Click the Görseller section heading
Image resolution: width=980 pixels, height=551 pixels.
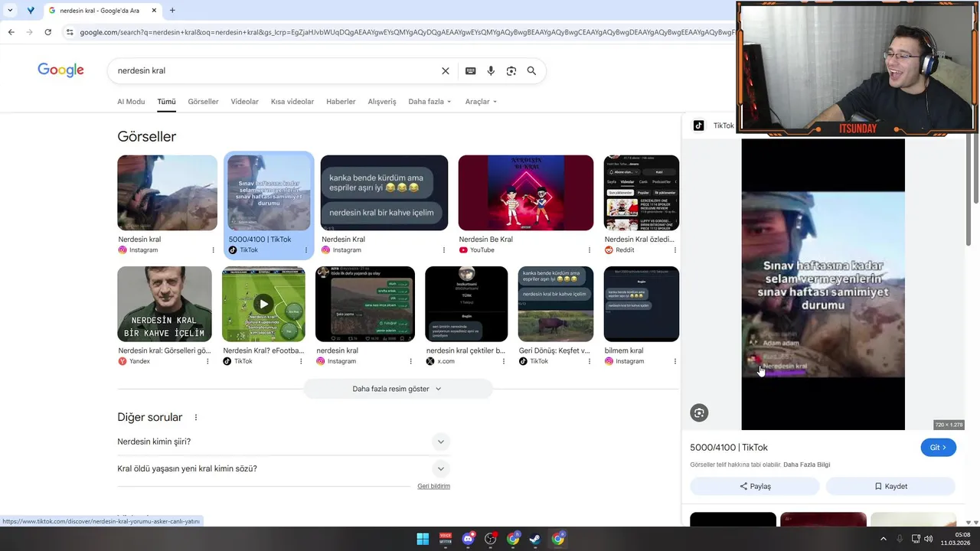146,137
